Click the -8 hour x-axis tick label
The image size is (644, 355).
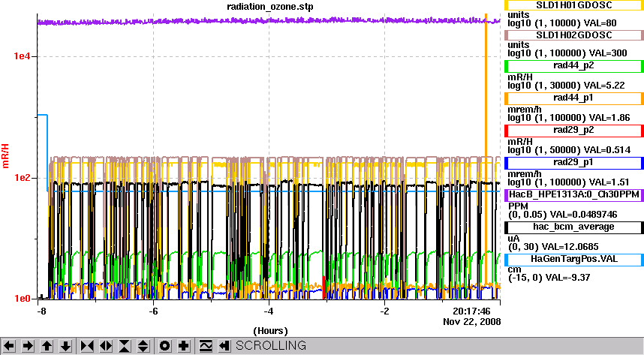pyautogui.click(x=41, y=311)
